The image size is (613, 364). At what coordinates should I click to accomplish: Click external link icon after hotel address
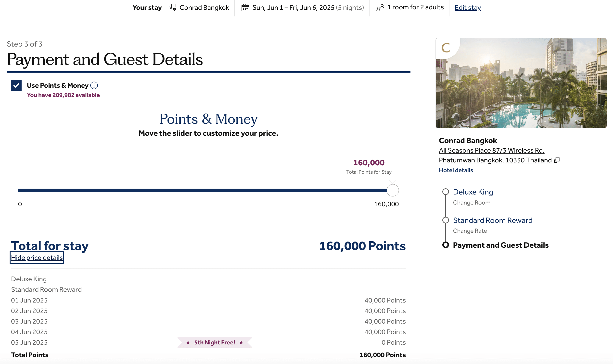pos(557,160)
